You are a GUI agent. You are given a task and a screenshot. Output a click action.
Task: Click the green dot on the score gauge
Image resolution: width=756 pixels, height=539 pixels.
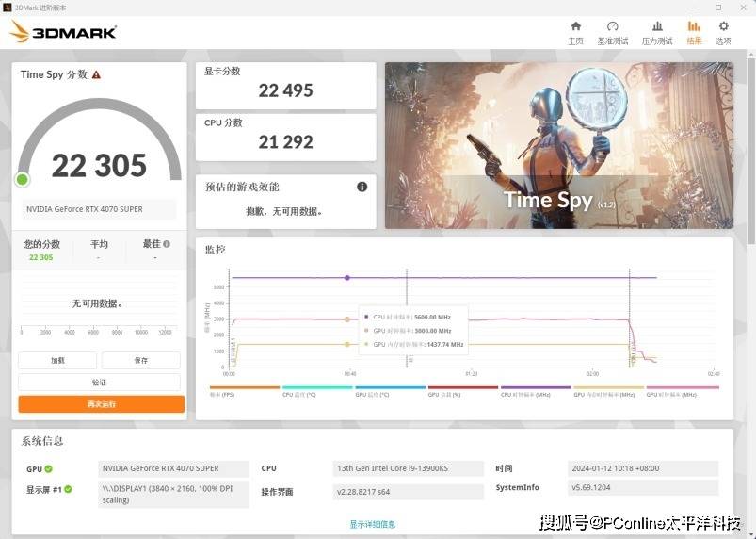[x=22, y=179]
